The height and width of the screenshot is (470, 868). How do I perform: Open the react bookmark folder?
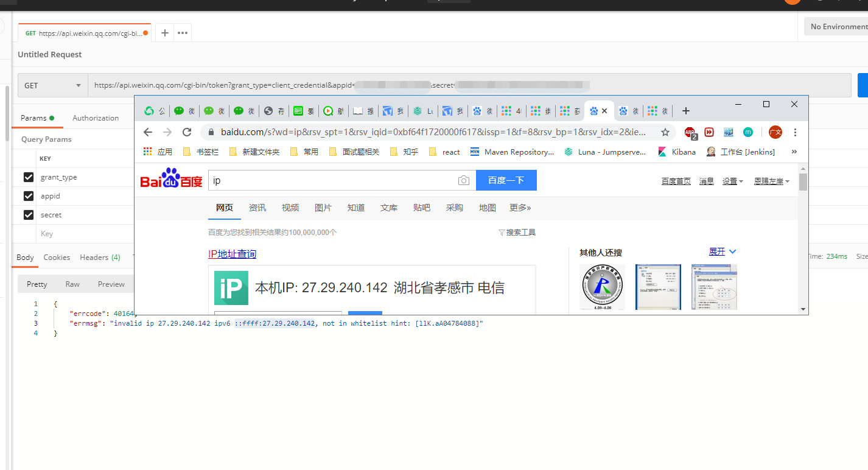point(444,152)
